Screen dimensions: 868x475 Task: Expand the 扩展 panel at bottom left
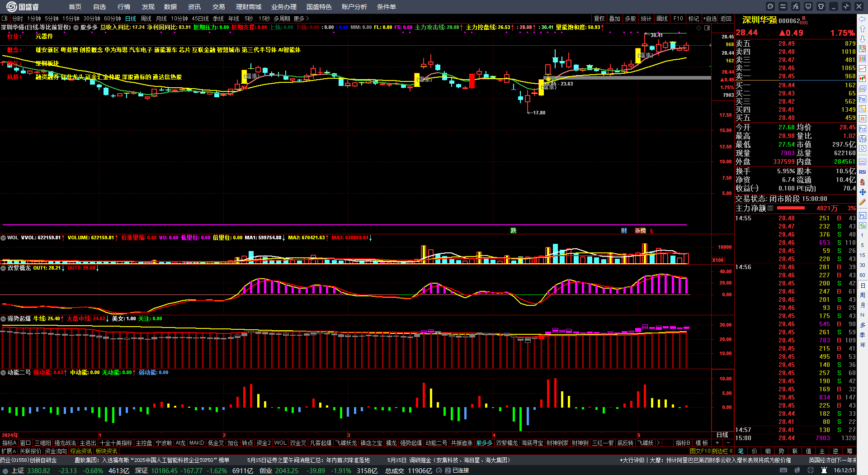(9, 451)
